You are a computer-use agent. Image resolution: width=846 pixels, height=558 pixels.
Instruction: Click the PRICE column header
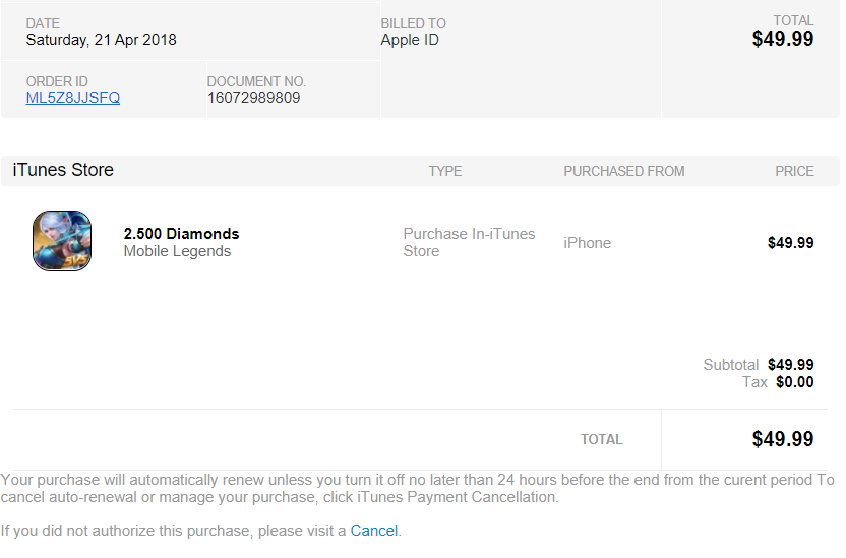click(x=794, y=171)
